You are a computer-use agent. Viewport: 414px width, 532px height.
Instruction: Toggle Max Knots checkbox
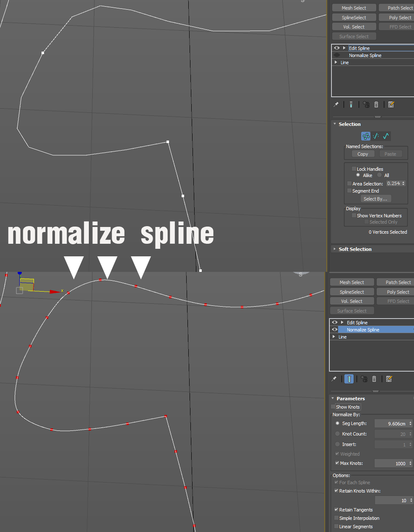[x=337, y=463]
